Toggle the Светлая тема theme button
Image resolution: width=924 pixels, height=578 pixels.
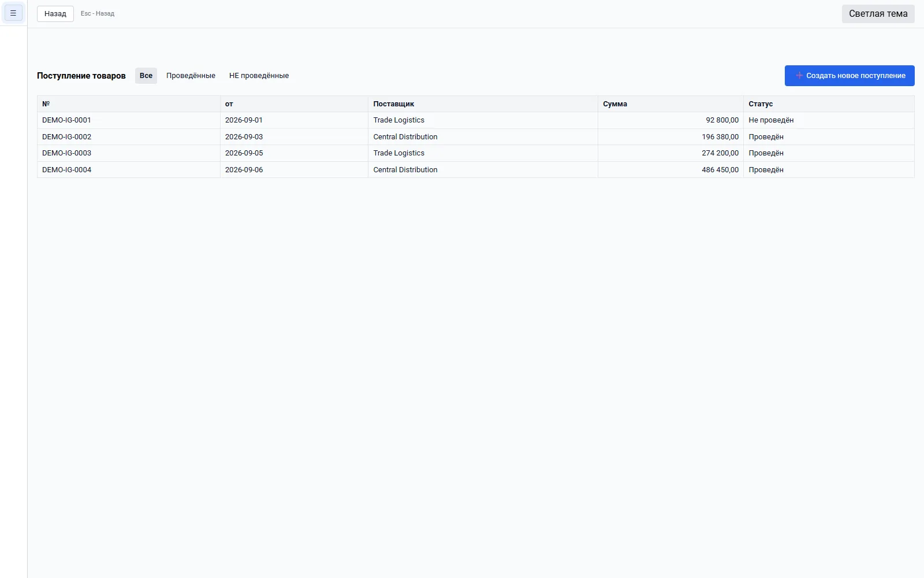878,14
